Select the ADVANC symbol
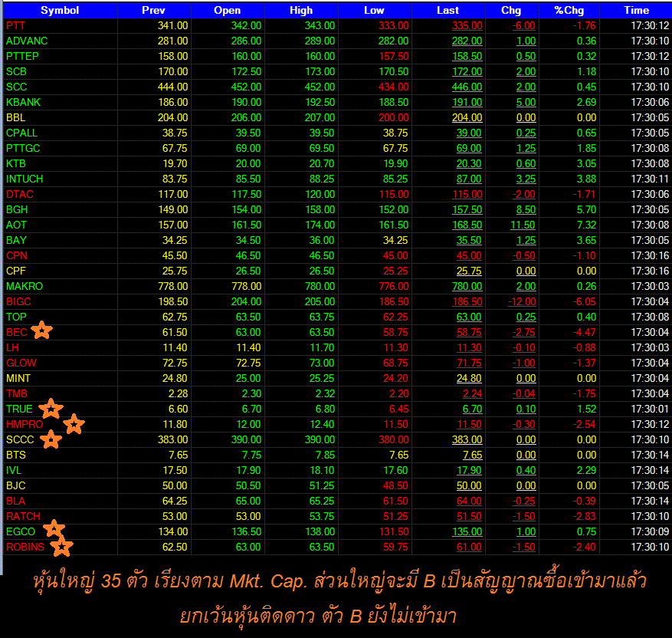 [x=27, y=41]
